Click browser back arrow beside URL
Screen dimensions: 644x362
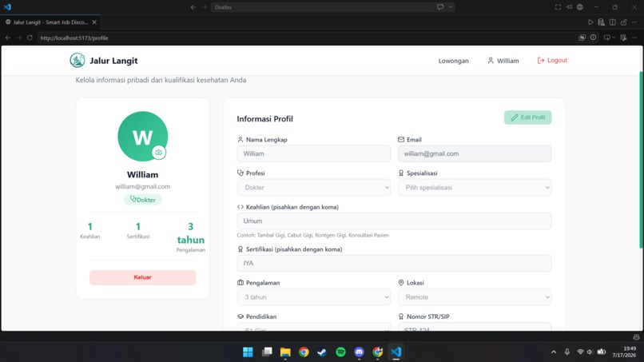[x=8, y=38]
